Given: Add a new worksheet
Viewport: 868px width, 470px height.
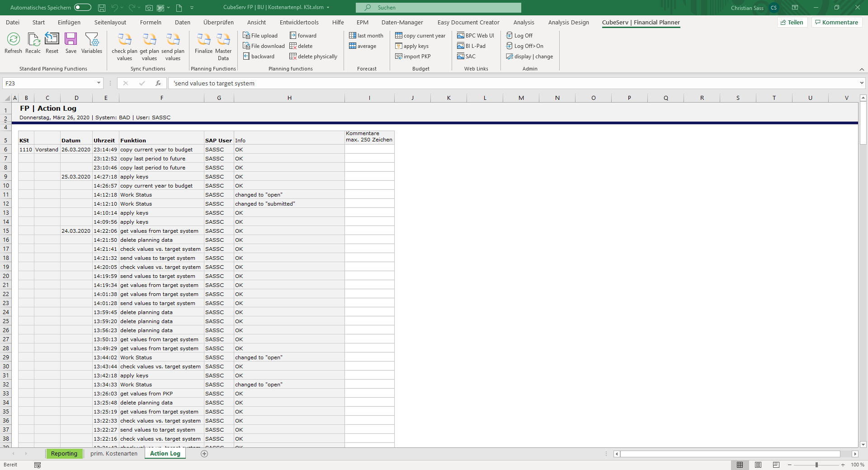Looking at the screenshot, I should tap(204, 454).
